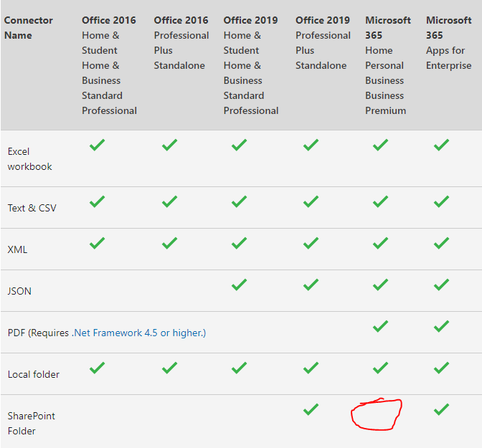Click the Connector Name column header
The height and width of the screenshot is (448, 482).
click(x=28, y=28)
